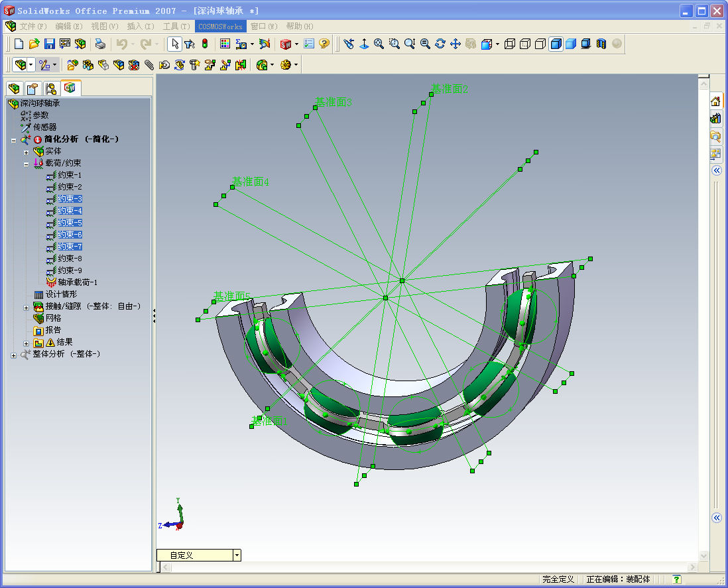The width and height of the screenshot is (728, 588).
Task: Open the 文件(F) menu
Action: tap(33, 27)
